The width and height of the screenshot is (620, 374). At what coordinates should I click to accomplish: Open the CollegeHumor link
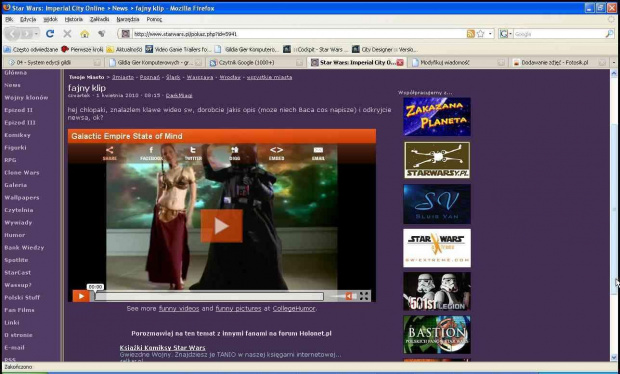tap(294, 308)
